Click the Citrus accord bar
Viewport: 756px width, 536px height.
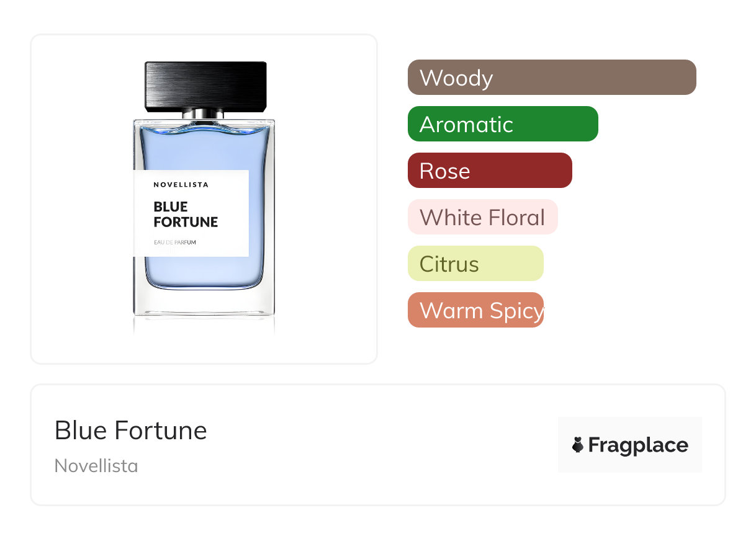pos(475,264)
